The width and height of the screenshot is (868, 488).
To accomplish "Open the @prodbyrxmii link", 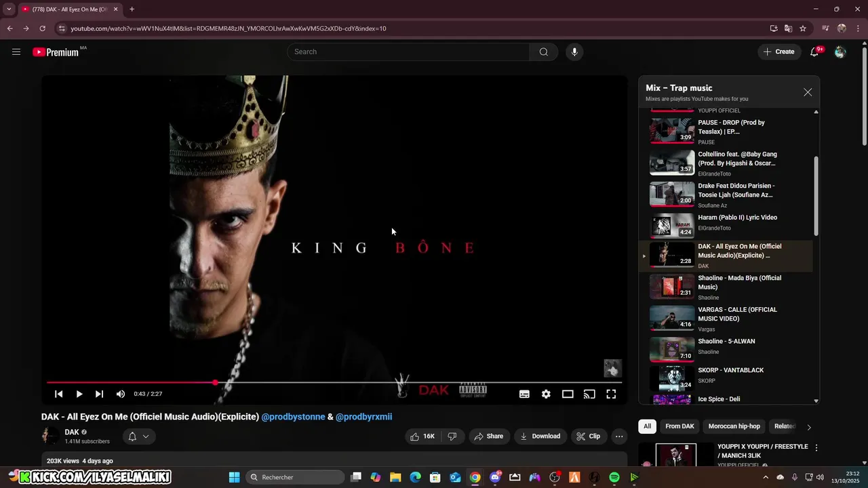I will 363,417.
